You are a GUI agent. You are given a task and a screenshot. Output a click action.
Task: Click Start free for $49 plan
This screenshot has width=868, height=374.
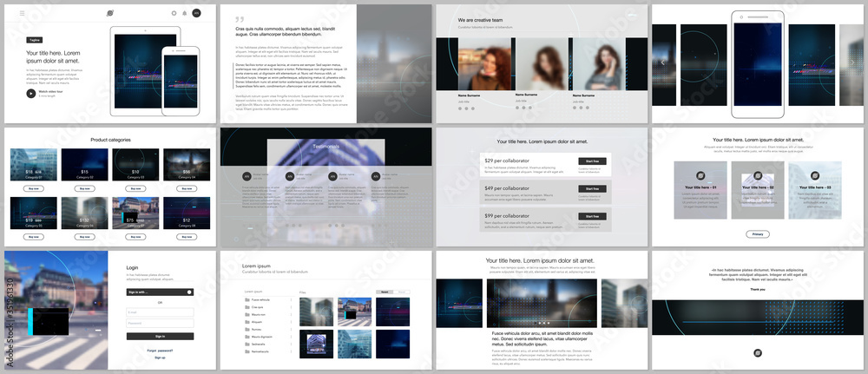(x=592, y=188)
